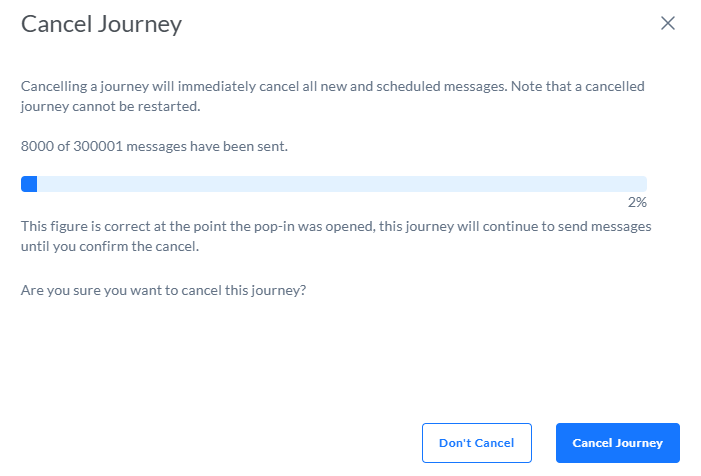Screen dimensions: 701x476
Task: Click the 'Are you sure' confirmation question
Action: (x=163, y=290)
